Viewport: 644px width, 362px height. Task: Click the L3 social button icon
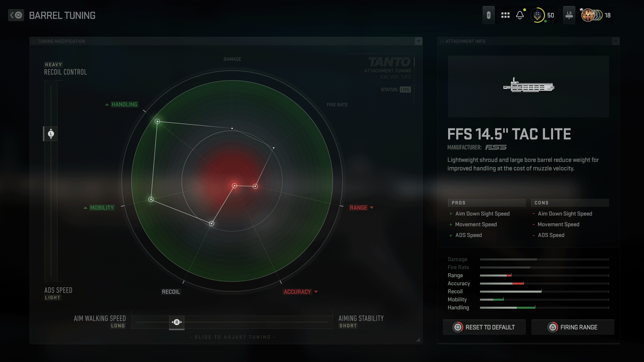click(x=569, y=15)
